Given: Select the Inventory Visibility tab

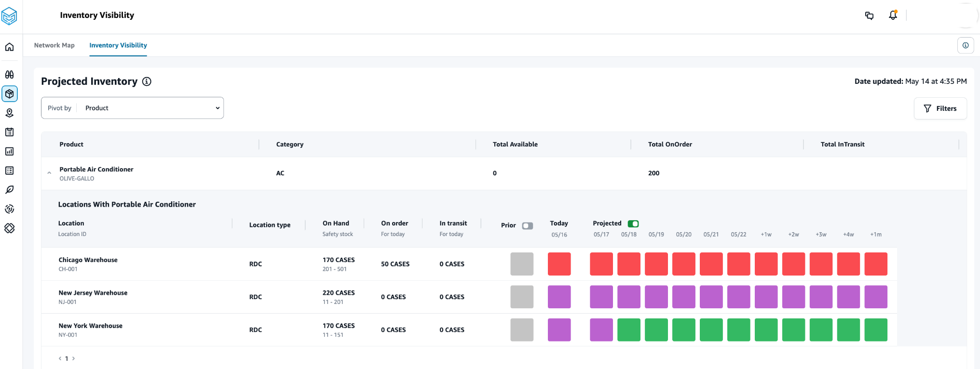Looking at the screenshot, I should coord(118,45).
